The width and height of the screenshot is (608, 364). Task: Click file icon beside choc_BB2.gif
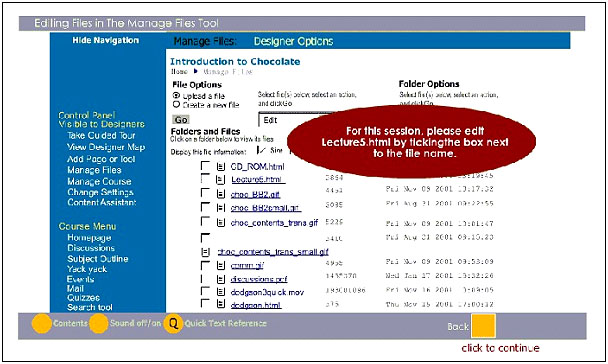click(x=221, y=194)
